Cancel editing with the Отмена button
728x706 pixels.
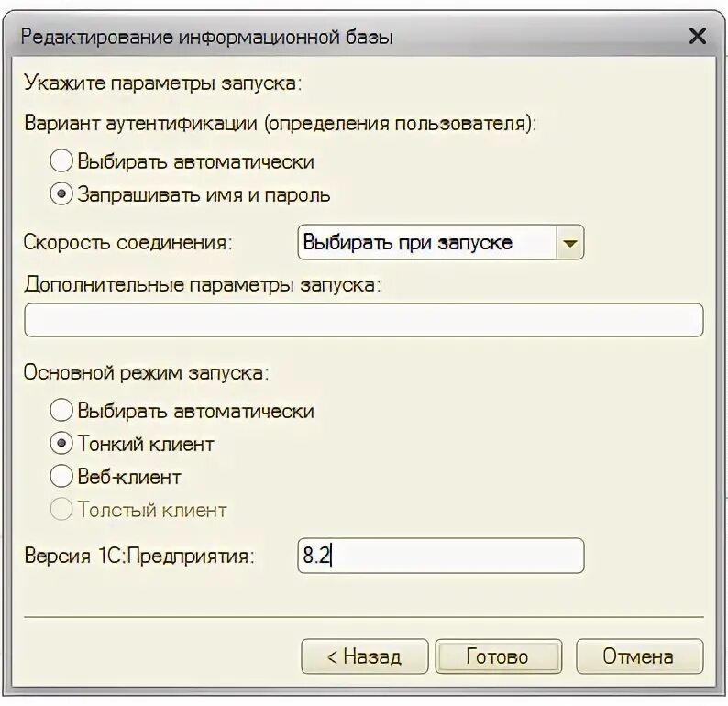pyautogui.click(x=639, y=656)
